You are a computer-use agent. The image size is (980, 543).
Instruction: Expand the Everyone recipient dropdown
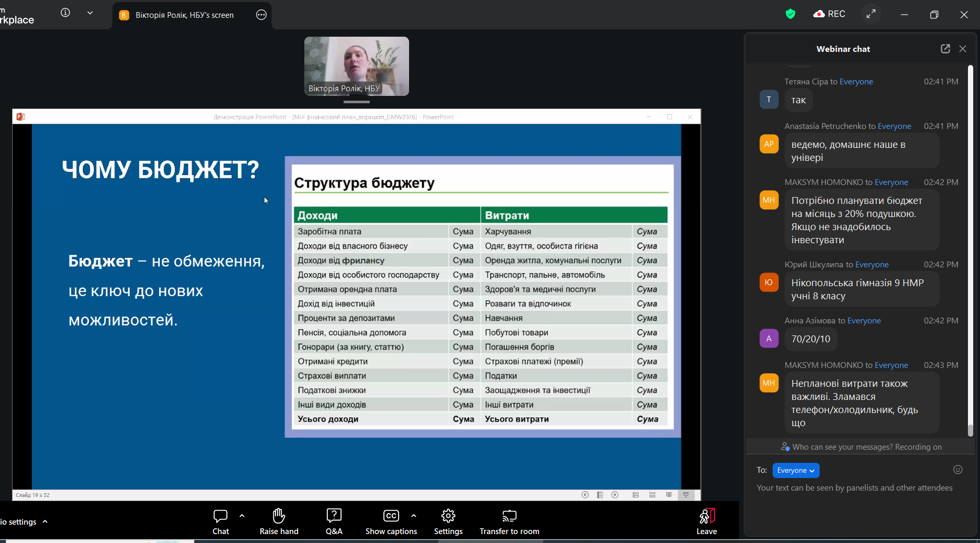click(796, 470)
